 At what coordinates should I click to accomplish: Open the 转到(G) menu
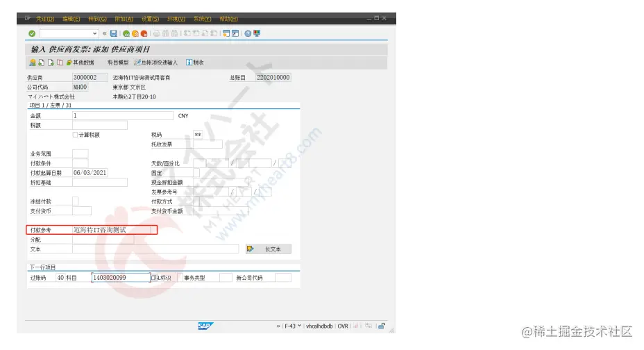(97, 19)
